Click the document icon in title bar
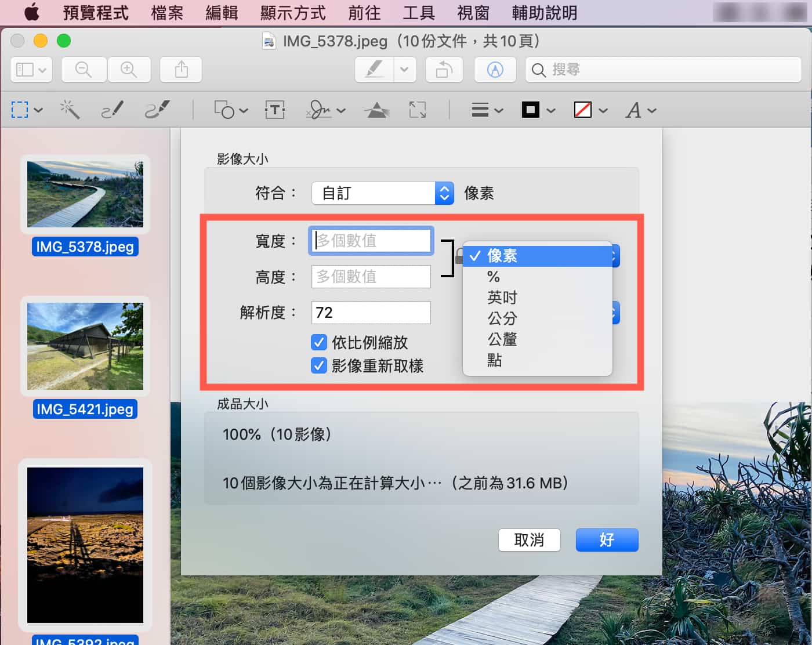Viewport: 812px width, 645px height. click(269, 41)
